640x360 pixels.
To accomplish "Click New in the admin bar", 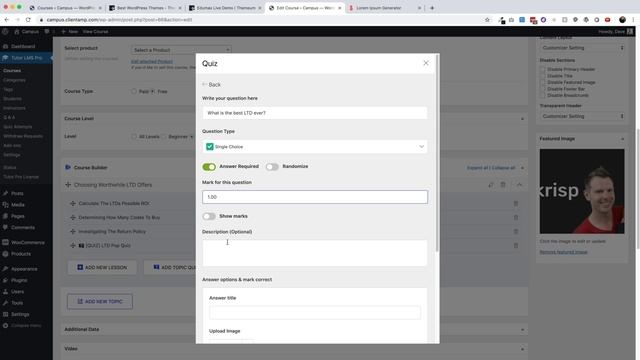I will click(x=70, y=31).
